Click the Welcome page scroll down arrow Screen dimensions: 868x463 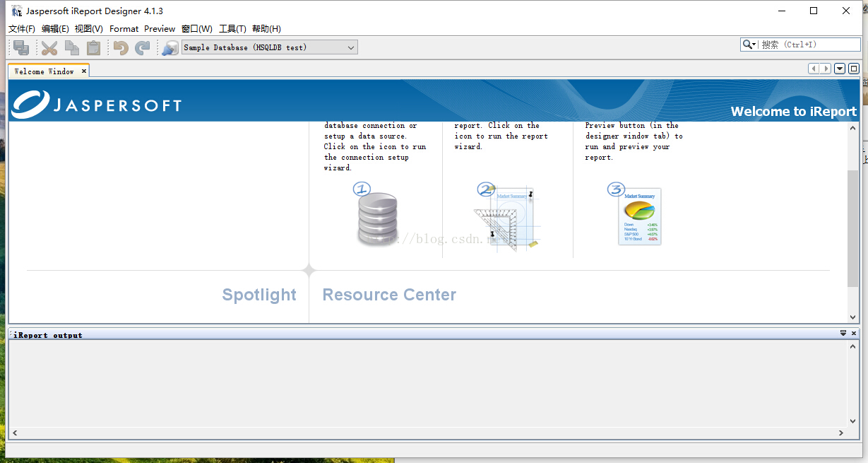(853, 317)
